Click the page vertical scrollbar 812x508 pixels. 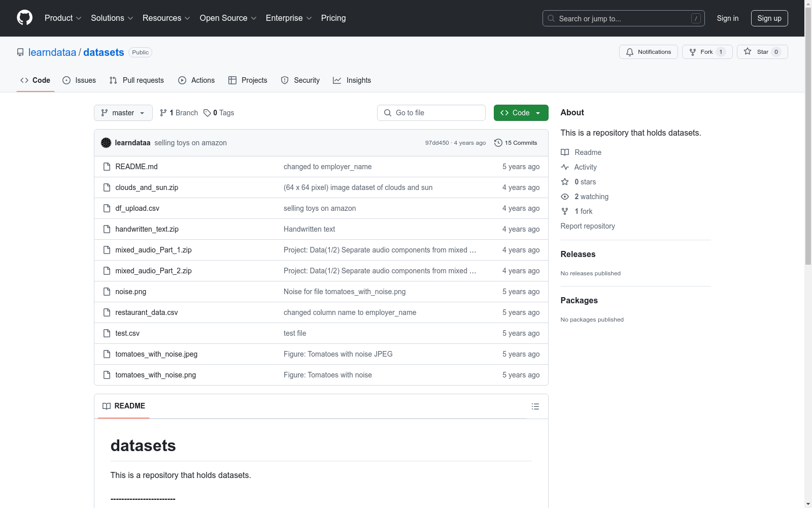[x=808, y=137]
